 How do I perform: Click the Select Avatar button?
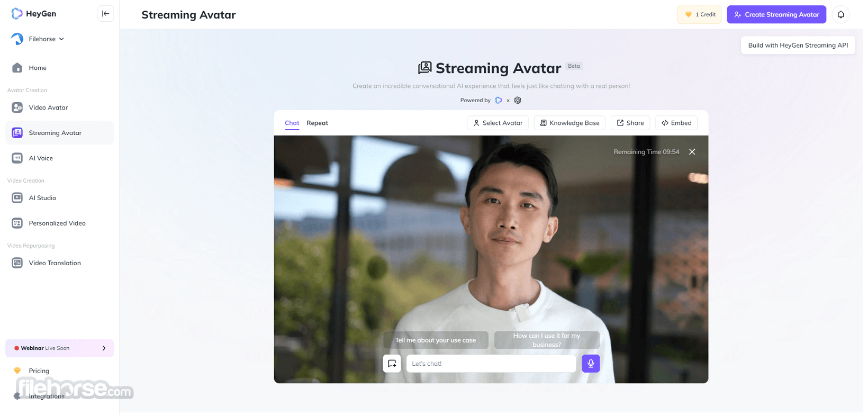point(498,123)
